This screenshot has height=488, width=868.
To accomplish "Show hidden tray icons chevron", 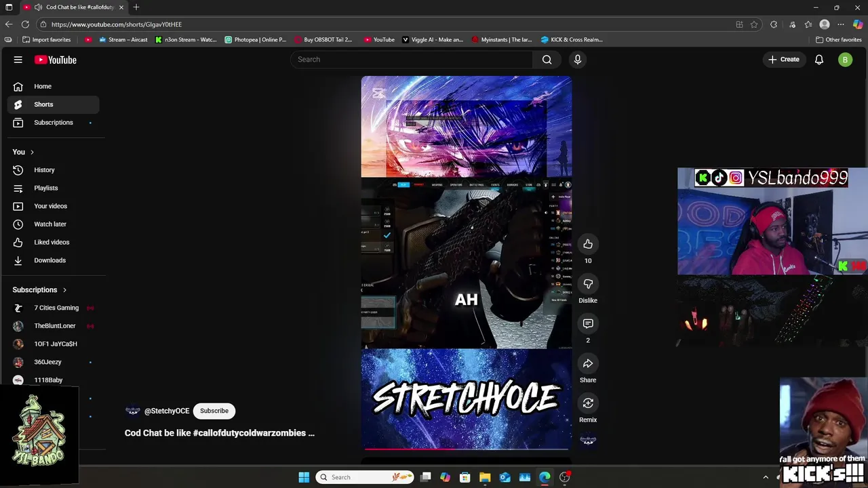I will click(x=766, y=477).
